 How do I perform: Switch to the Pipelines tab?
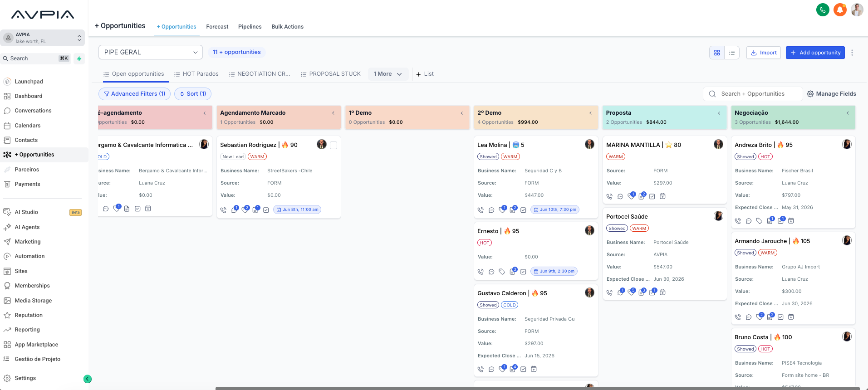pyautogui.click(x=250, y=27)
